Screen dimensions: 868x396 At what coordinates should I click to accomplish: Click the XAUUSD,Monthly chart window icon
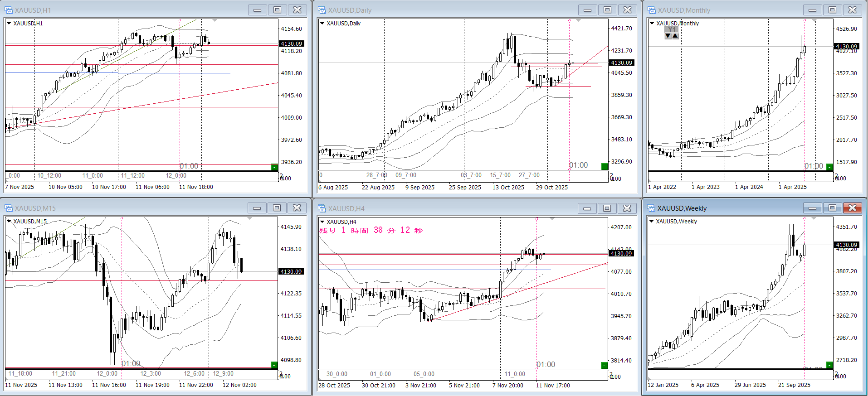click(652, 10)
